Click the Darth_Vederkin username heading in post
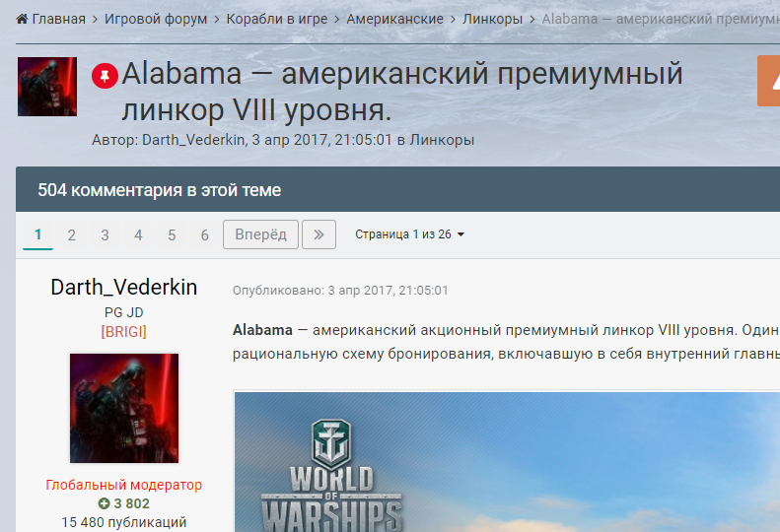 pyautogui.click(x=123, y=287)
